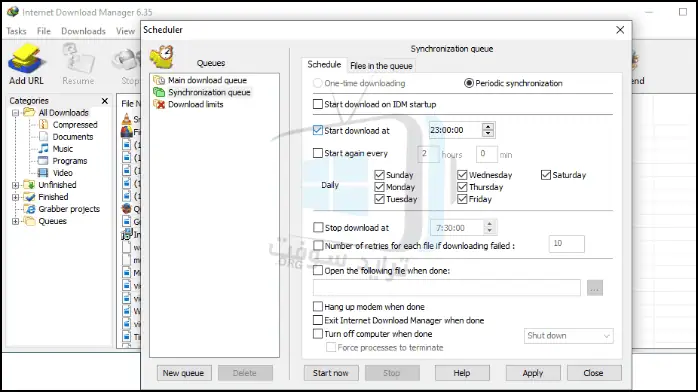
Task: Uncheck Friday checkbox
Action: (x=462, y=199)
